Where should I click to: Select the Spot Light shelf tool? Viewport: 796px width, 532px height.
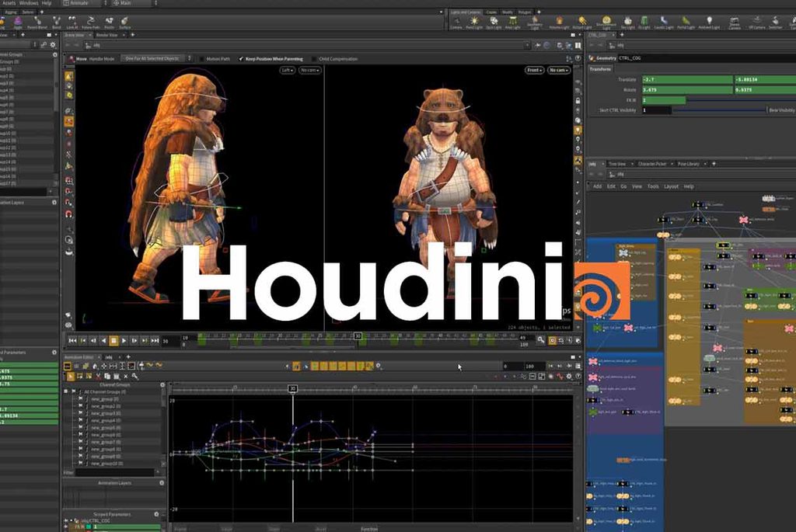click(x=494, y=23)
